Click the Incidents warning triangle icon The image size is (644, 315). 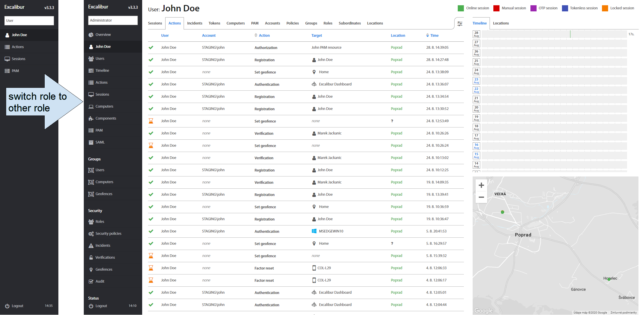pos(91,246)
